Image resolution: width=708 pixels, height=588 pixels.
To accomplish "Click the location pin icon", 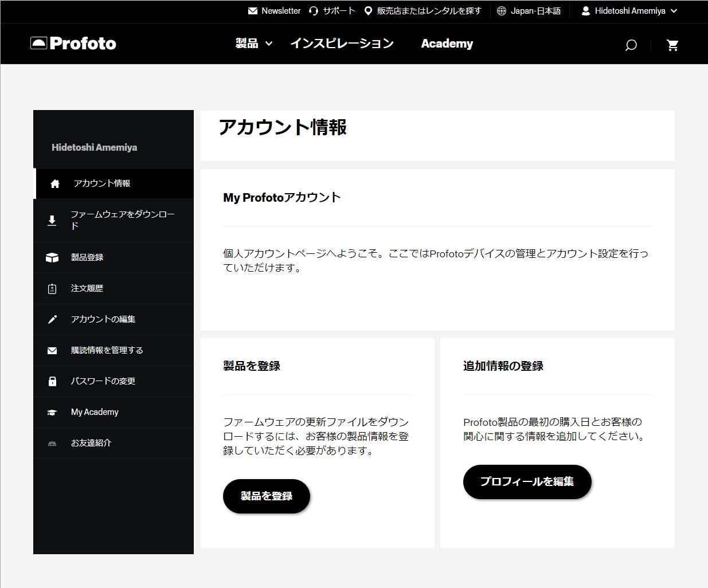I will tap(368, 11).
